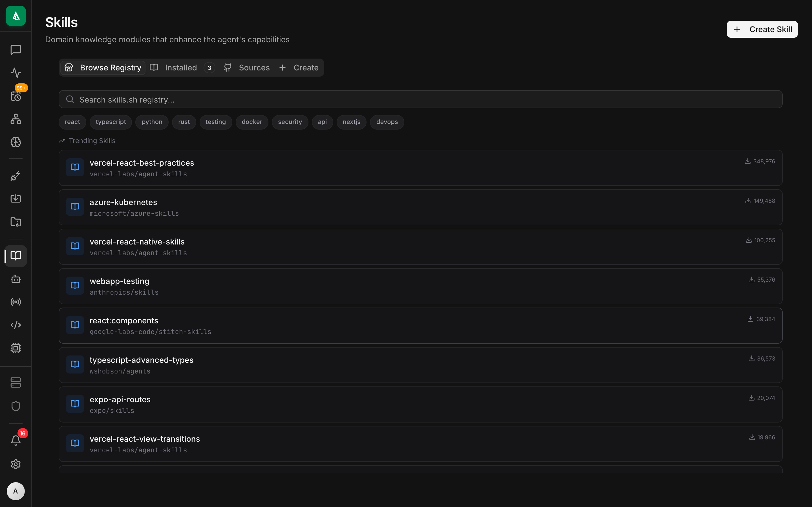Toggle the devops filter tag
Screen dimensions: 812x507
[x=387, y=122]
